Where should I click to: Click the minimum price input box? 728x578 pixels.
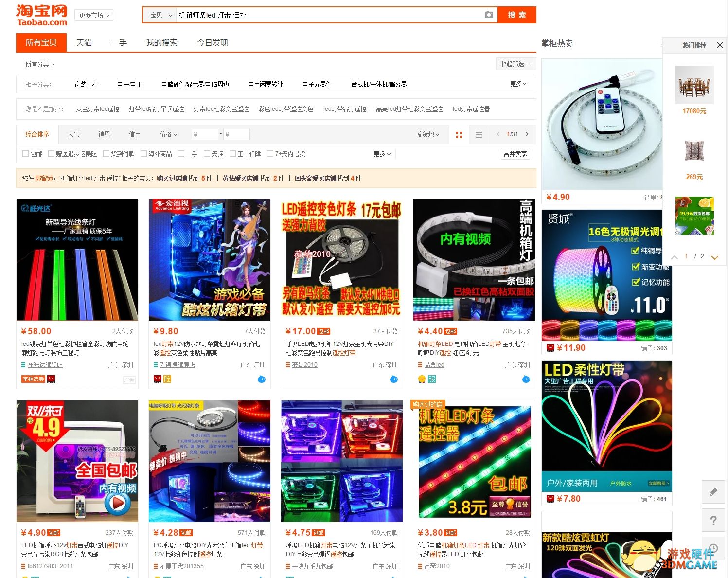(205, 134)
